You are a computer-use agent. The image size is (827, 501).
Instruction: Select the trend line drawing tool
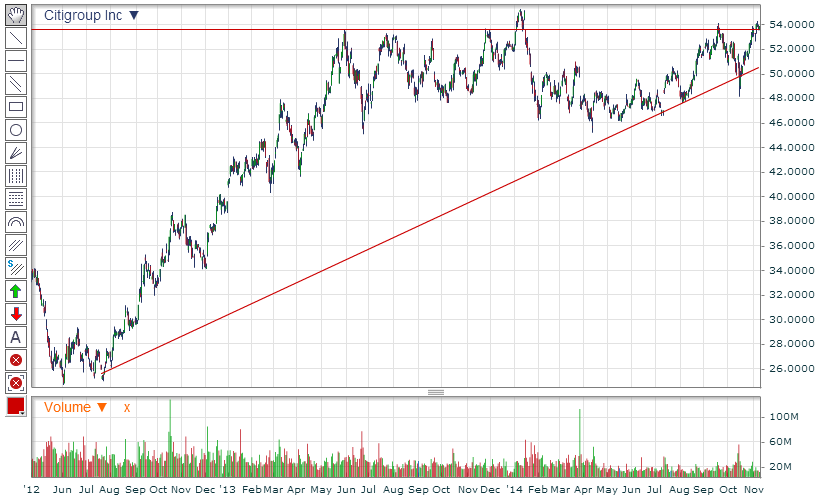16,38
